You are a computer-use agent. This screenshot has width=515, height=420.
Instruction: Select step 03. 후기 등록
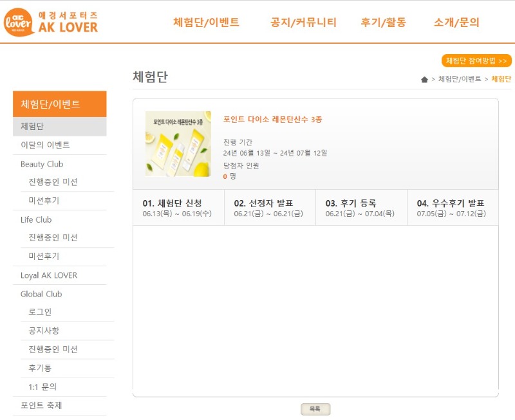(x=361, y=208)
